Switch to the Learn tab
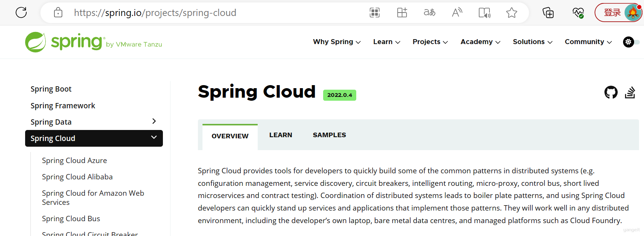The width and height of the screenshot is (644, 236). [x=281, y=135]
